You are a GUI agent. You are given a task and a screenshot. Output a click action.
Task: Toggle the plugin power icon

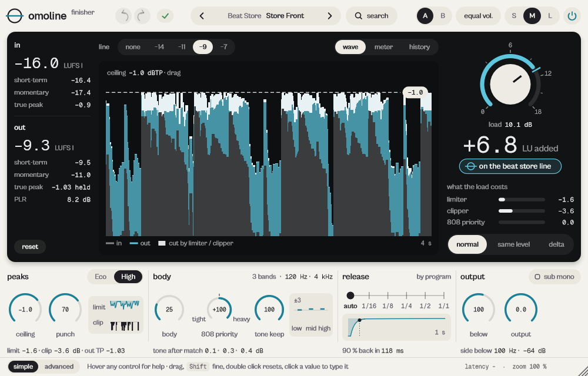[x=572, y=16]
